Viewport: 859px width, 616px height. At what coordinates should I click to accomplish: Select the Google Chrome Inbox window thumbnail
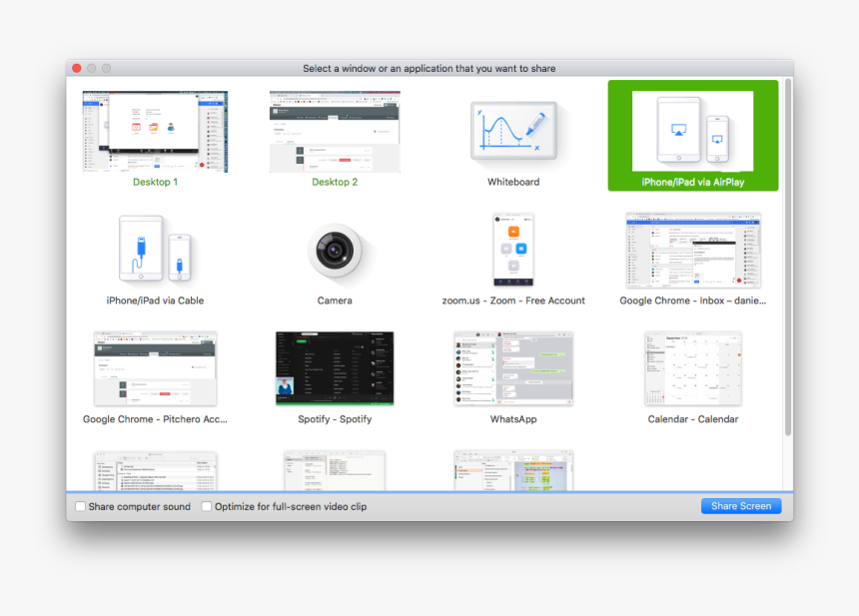[693, 251]
